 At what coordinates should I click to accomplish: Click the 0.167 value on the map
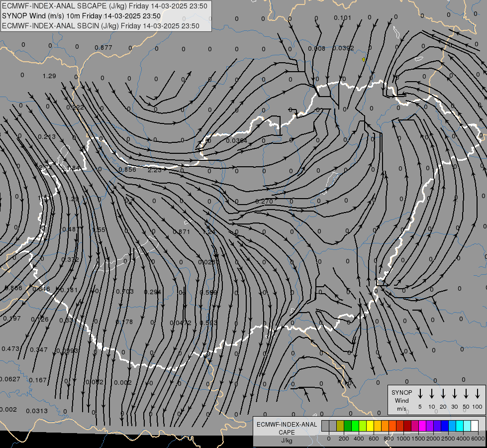pyautogui.click(x=38, y=380)
